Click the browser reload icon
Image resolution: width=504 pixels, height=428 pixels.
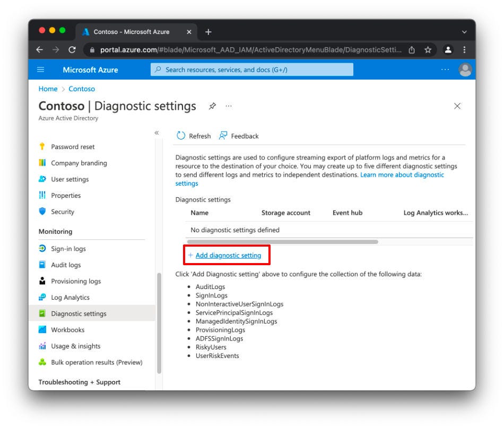[x=72, y=50]
